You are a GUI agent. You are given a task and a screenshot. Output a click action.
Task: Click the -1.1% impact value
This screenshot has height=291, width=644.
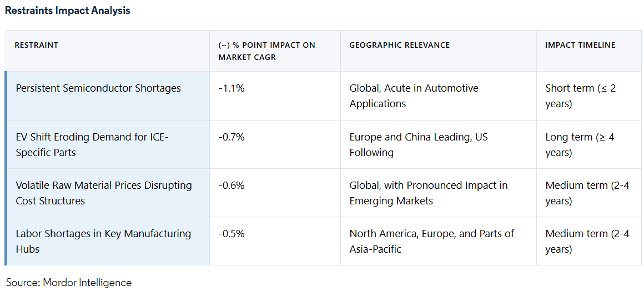coord(232,88)
